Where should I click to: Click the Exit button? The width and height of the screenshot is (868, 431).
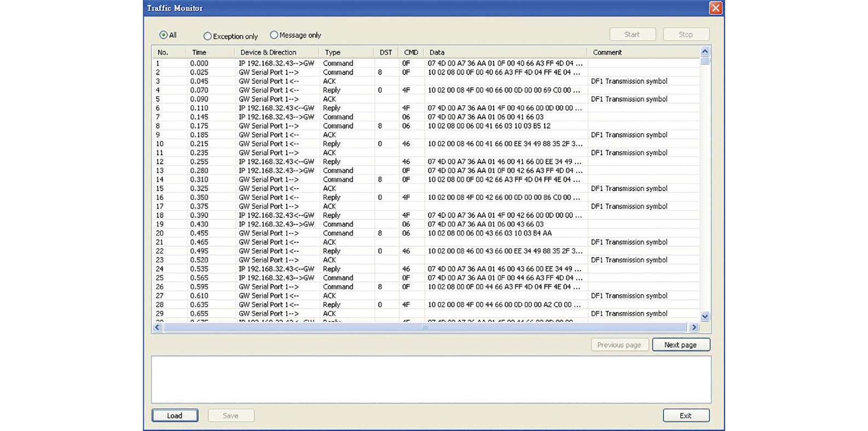(x=686, y=416)
